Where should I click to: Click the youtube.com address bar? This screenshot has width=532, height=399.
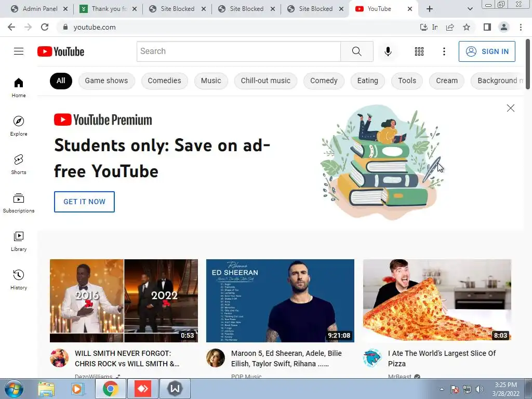pos(237,27)
